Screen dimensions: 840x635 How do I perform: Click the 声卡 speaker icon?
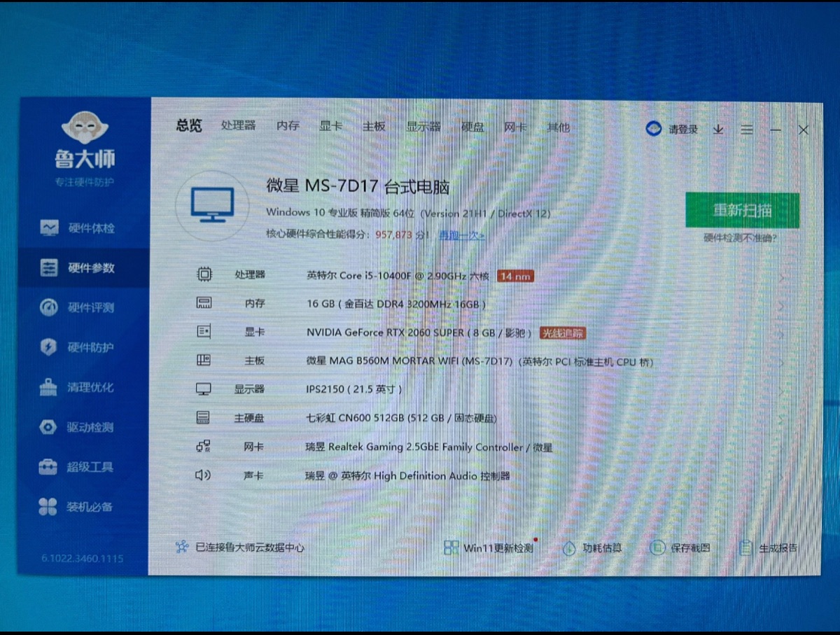[204, 475]
